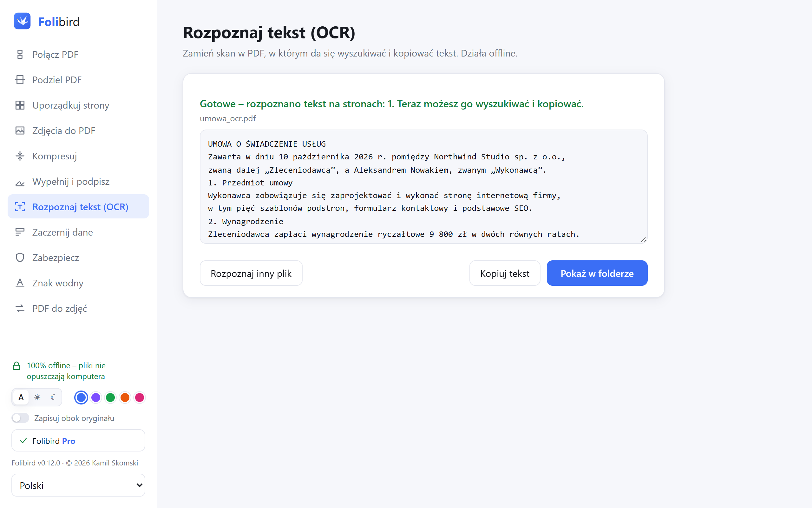Click the checkmark icon in Folibird Pro
The image size is (812, 508).
pos(23,441)
